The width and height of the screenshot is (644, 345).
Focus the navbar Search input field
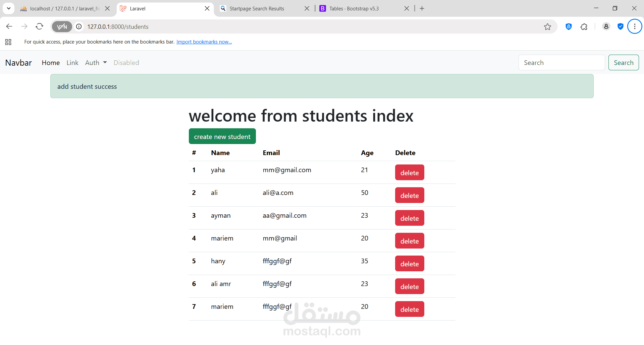click(x=561, y=63)
